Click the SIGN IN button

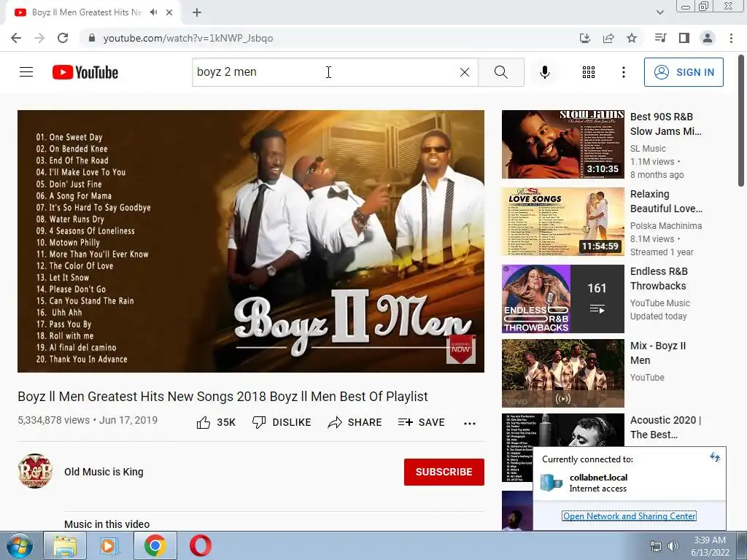tap(684, 72)
